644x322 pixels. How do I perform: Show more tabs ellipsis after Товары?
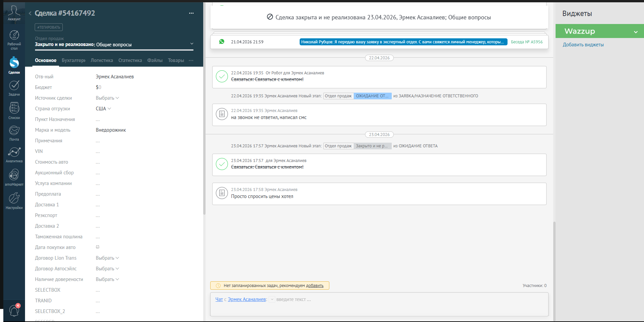(191, 60)
